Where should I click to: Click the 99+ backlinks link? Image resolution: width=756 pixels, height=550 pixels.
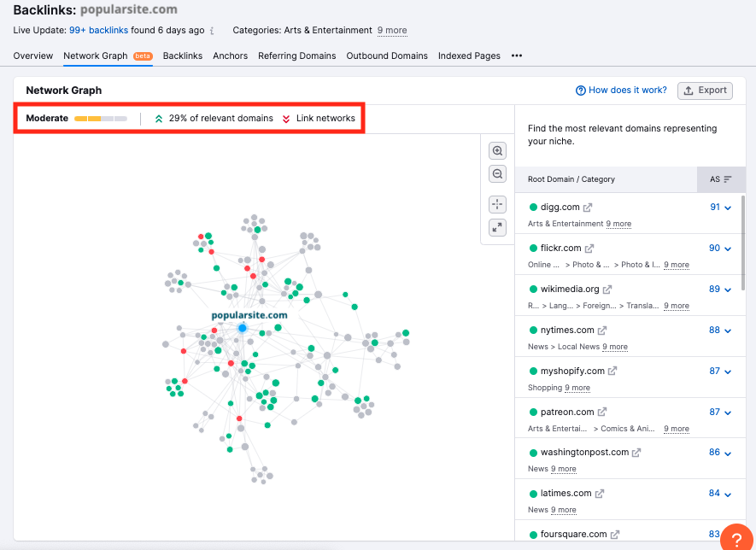pos(98,31)
